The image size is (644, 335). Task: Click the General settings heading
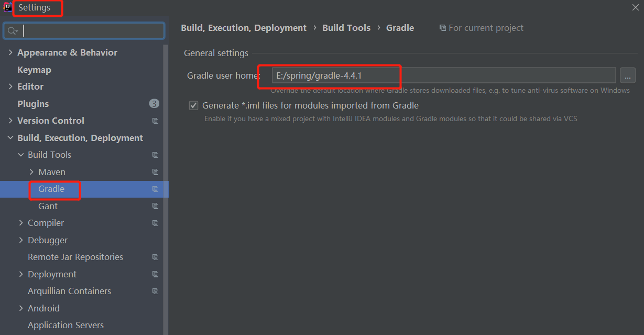click(216, 53)
